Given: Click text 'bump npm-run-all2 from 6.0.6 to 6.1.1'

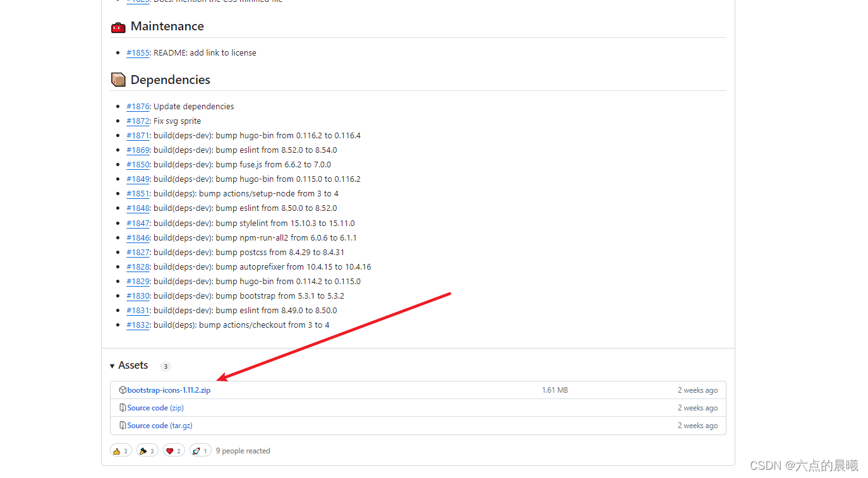Looking at the screenshot, I should 286,238.
